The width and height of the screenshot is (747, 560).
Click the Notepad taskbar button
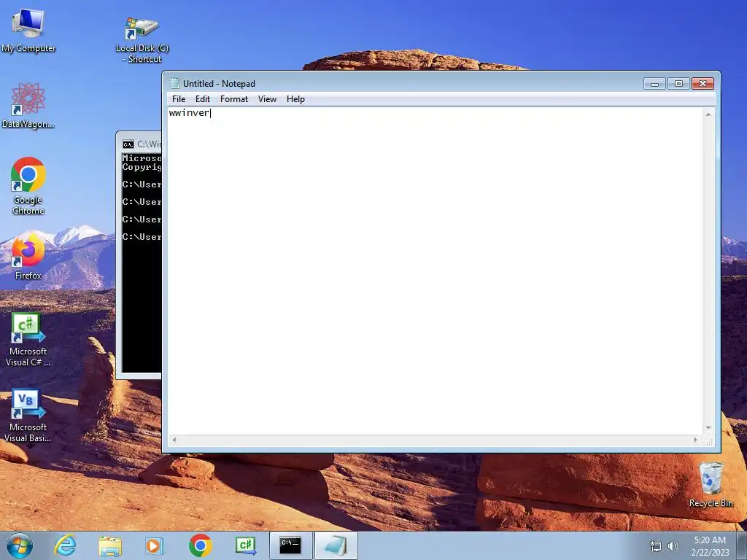click(x=336, y=545)
